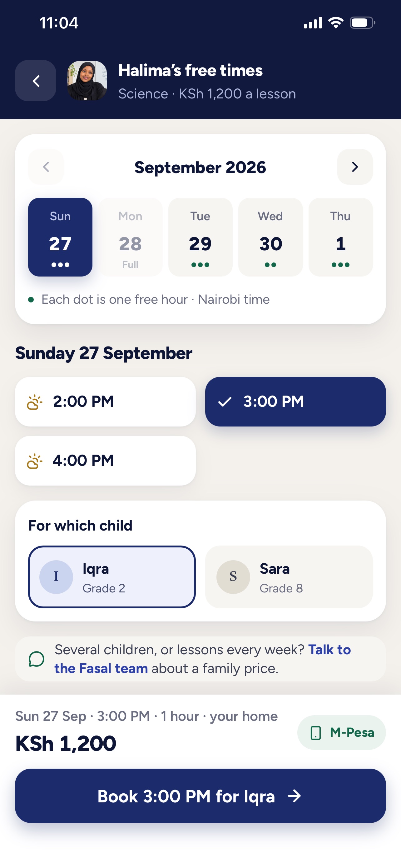Select Sunday 27 date tab
401x868 pixels.
(60, 237)
